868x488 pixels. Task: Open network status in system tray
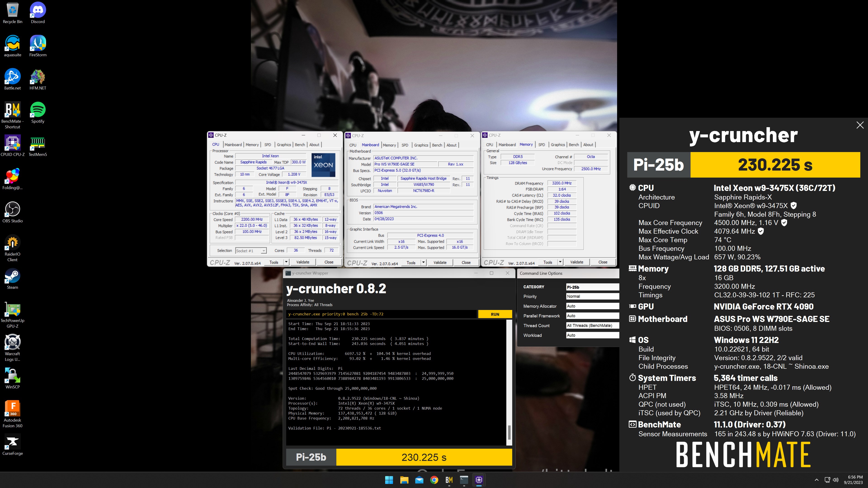point(827,480)
